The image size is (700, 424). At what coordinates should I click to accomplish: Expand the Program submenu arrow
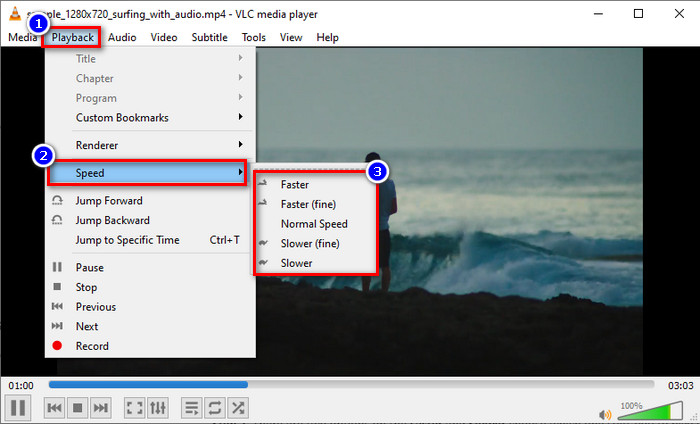point(241,97)
